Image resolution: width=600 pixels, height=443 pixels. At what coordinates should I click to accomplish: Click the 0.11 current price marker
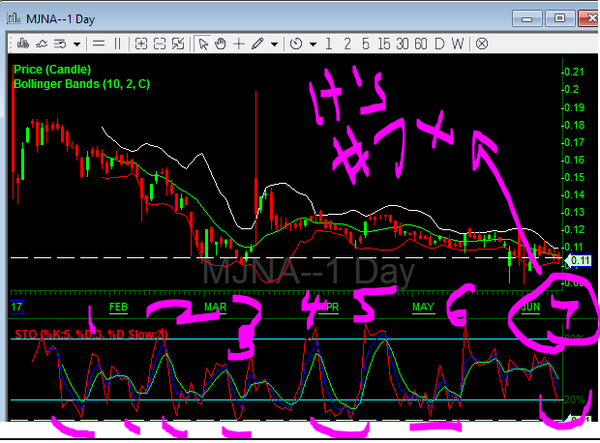[x=580, y=261]
